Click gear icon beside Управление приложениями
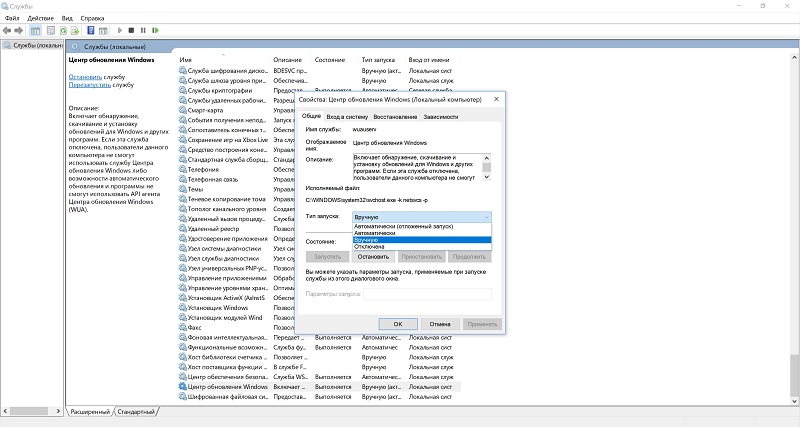 pyautogui.click(x=183, y=278)
